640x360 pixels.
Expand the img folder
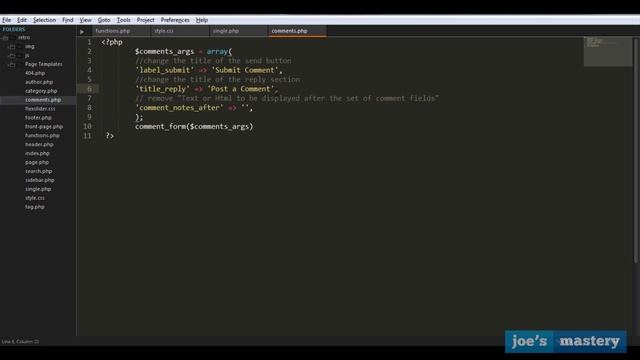point(12,47)
